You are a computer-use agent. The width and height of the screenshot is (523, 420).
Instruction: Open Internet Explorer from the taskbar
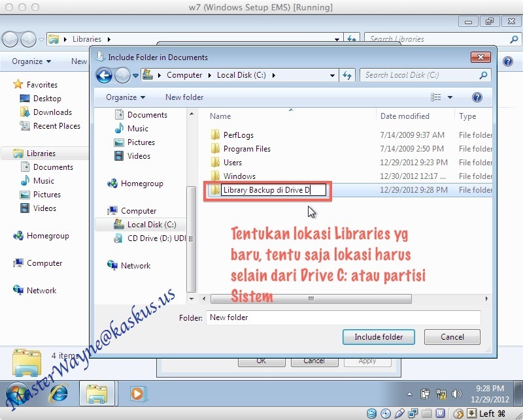(59, 394)
